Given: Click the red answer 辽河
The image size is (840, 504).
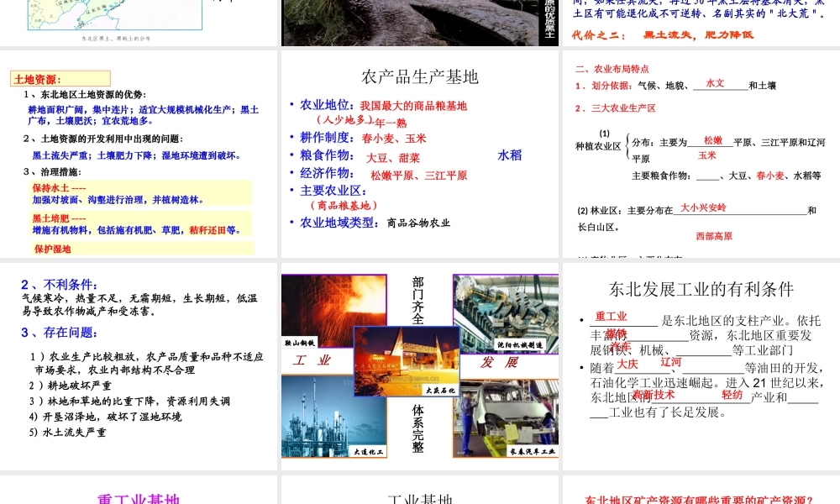Looking at the screenshot, I should pos(670,362).
